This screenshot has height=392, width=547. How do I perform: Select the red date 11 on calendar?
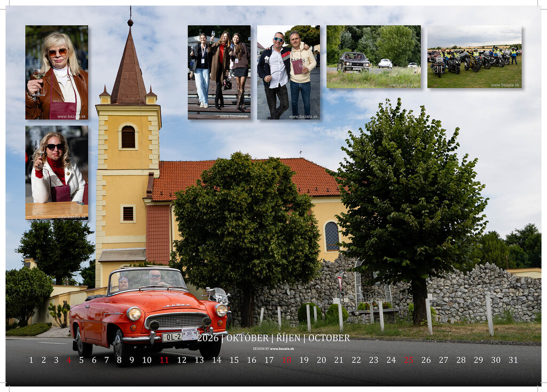pos(164,360)
